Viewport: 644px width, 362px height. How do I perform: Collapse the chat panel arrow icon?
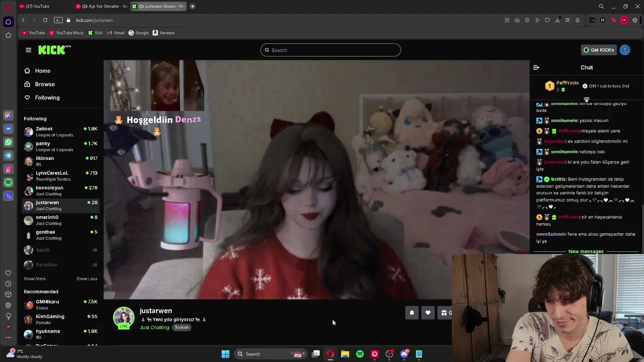[x=536, y=67]
